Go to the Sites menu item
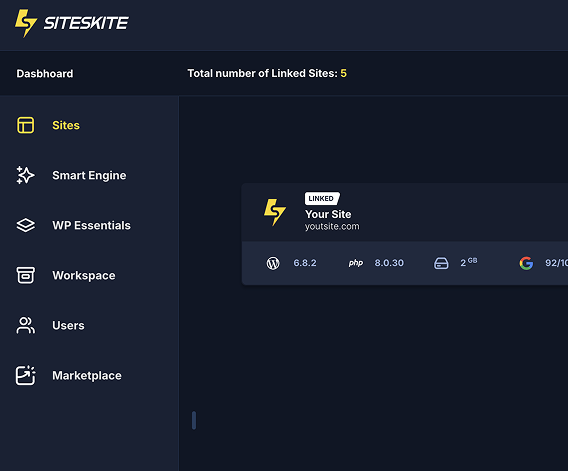568x471 pixels. [66, 125]
